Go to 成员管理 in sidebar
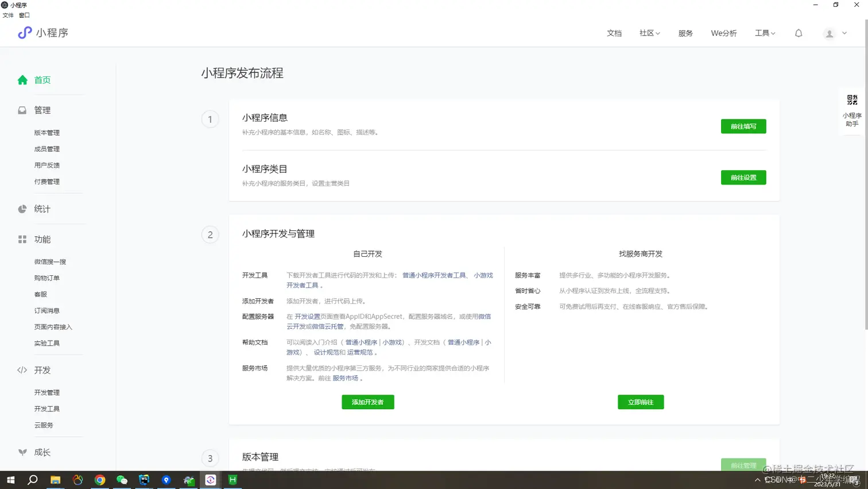 pos(46,149)
